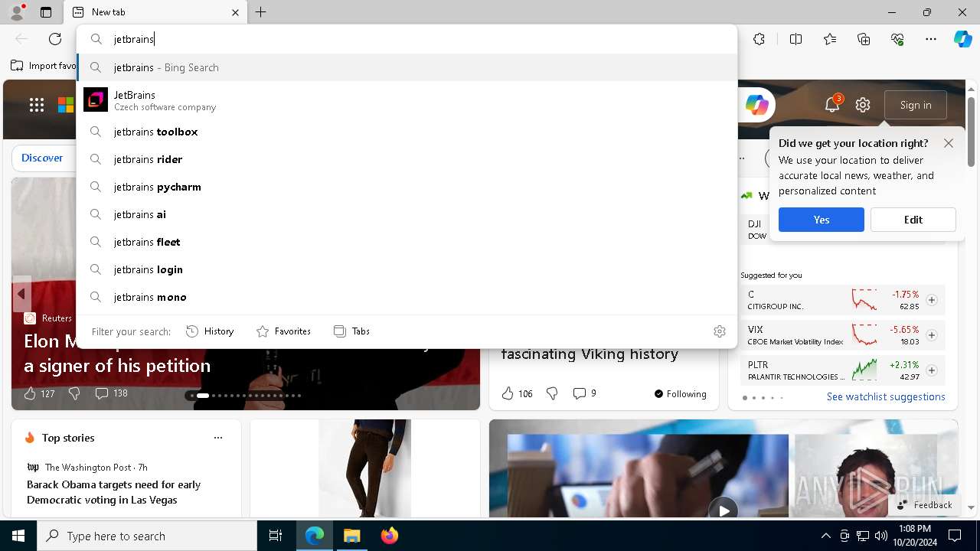Toggle Following on Viking history article
Screen dimensions: 980x551
(680, 393)
